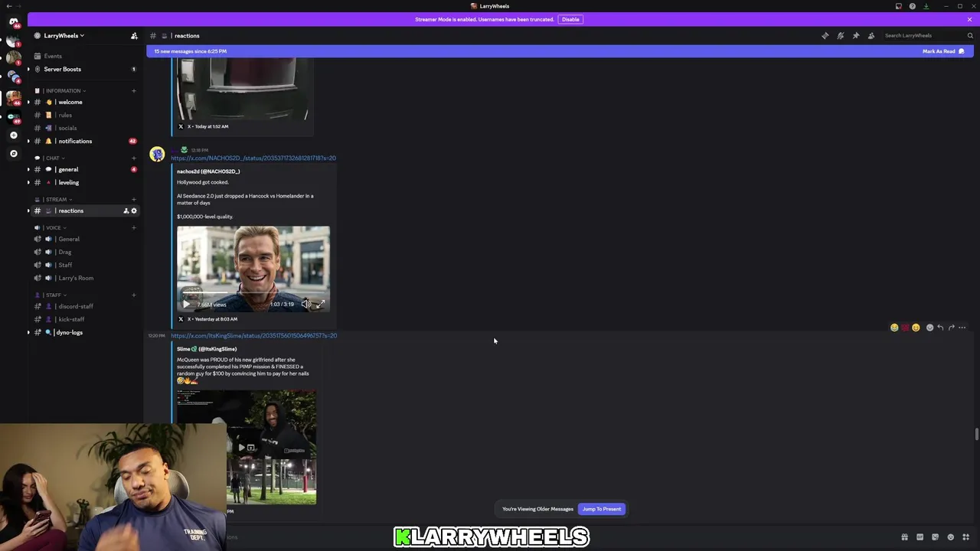Add channel to INFORMATION category plus icon
980x551 pixels.
(133, 91)
